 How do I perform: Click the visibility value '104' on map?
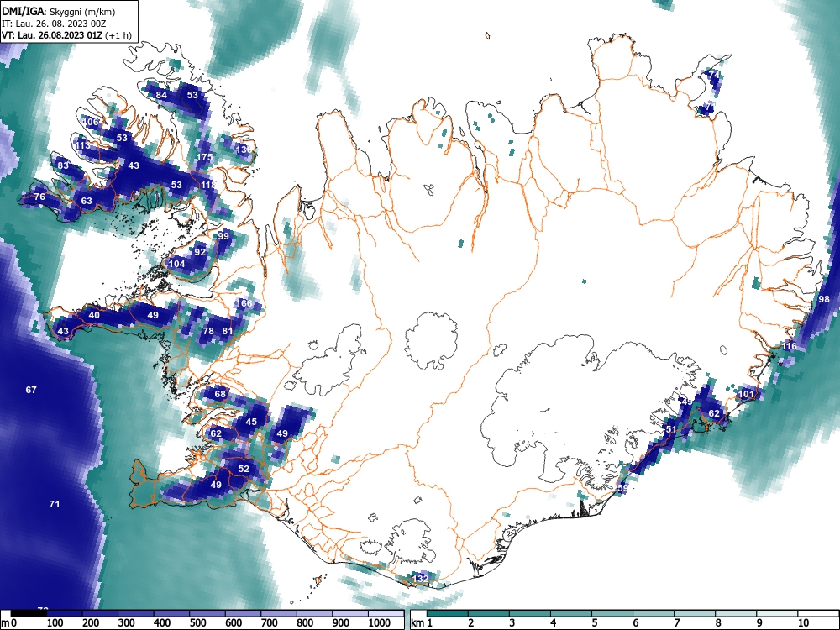176,264
